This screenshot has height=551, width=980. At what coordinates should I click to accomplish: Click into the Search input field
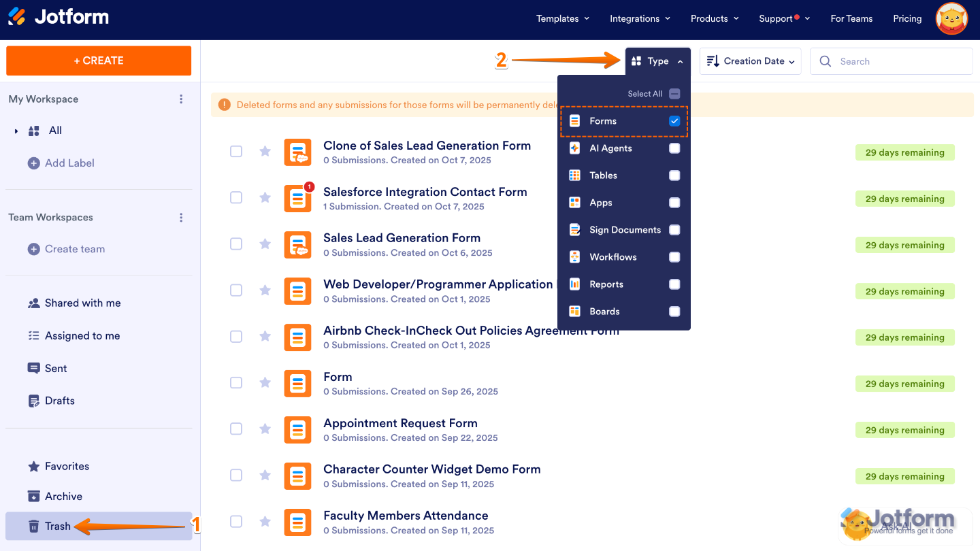892,61
